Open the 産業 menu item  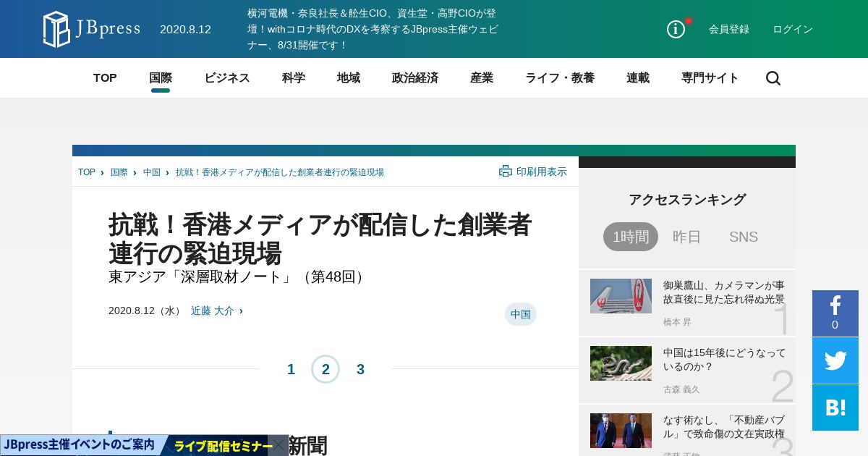pos(482,78)
